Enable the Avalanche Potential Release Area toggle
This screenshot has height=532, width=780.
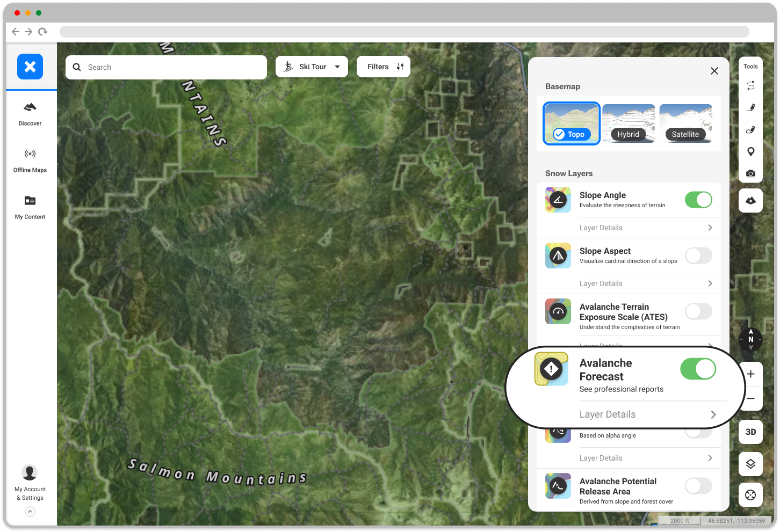(698, 486)
